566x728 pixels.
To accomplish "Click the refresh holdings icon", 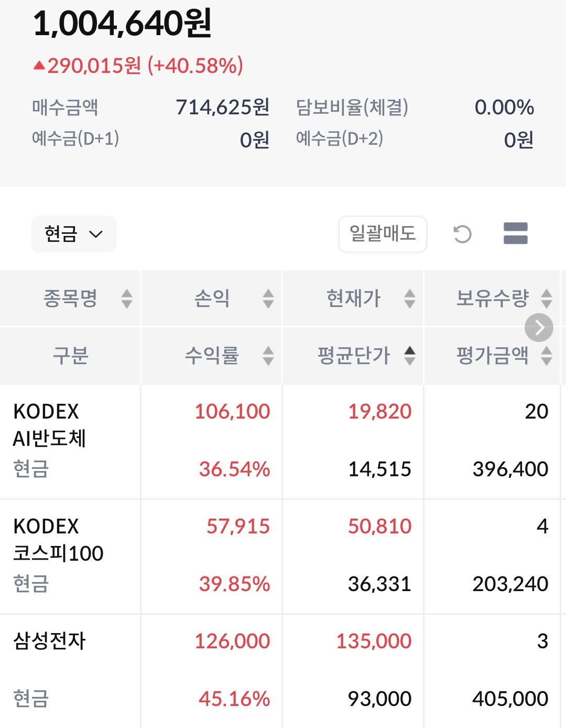I will [x=462, y=234].
